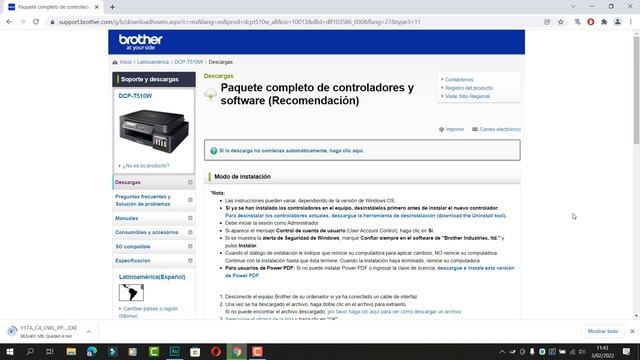Show hidden system tray icons
The image size is (640, 360).
[502, 351]
